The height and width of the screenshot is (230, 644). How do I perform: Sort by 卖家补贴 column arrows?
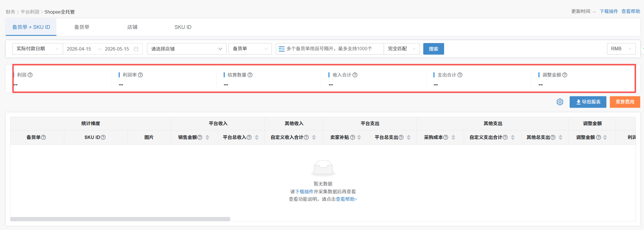coord(359,137)
